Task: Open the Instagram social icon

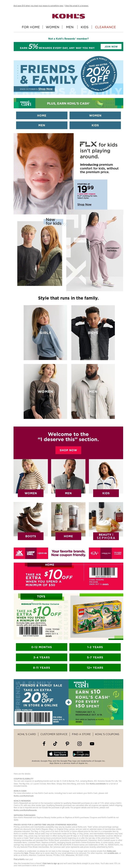Action: point(79,744)
